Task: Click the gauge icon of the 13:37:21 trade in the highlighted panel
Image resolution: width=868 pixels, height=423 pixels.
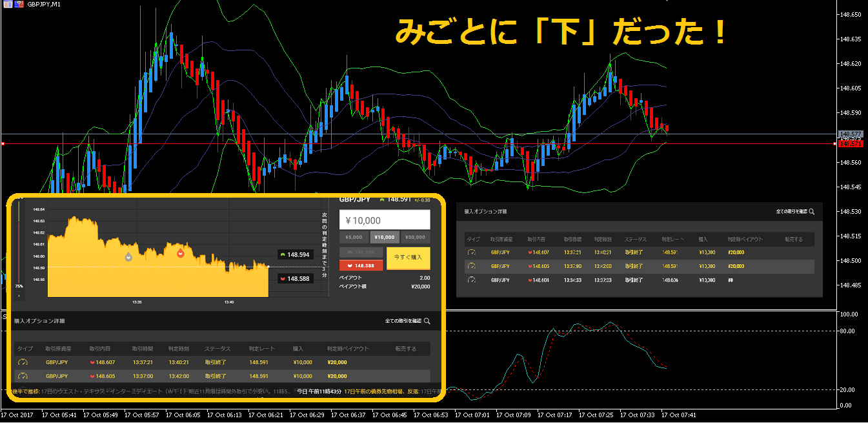Action: 23,362
